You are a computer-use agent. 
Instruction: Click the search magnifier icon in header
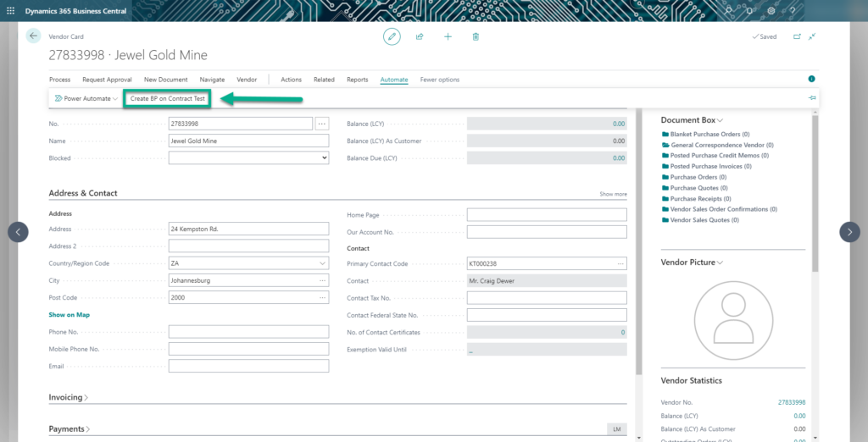[729, 10]
